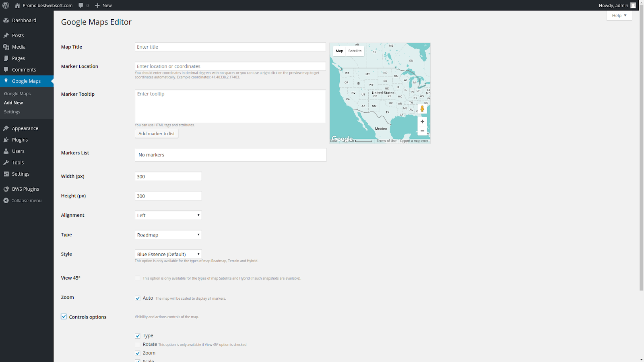Image resolution: width=644 pixels, height=362 pixels.
Task: Click the Comments speech bubble sidebar icon
Action: pos(6,70)
